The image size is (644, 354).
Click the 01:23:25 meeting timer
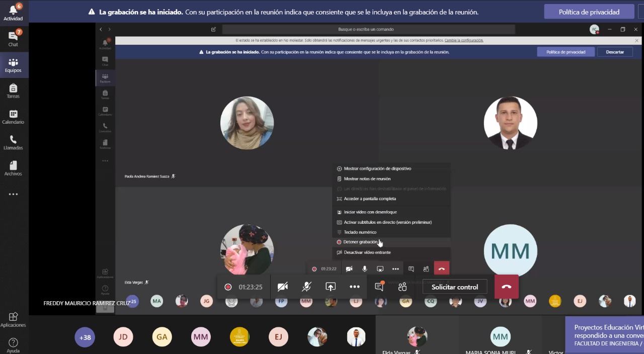pos(251,287)
